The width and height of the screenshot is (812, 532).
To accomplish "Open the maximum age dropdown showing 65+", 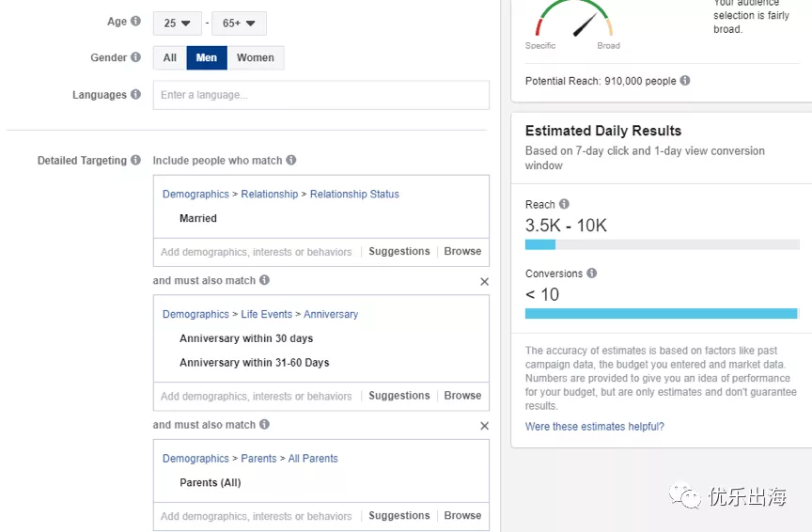I will coord(239,23).
